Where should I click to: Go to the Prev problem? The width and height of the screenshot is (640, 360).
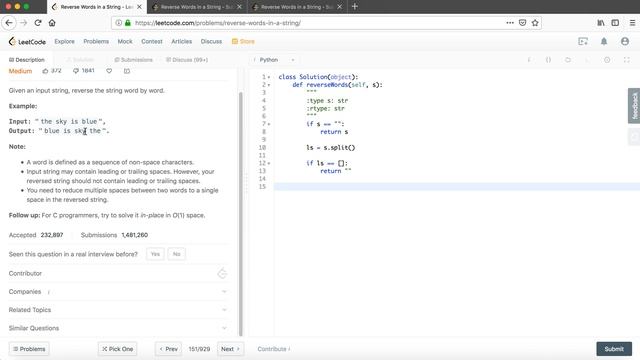point(168,349)
